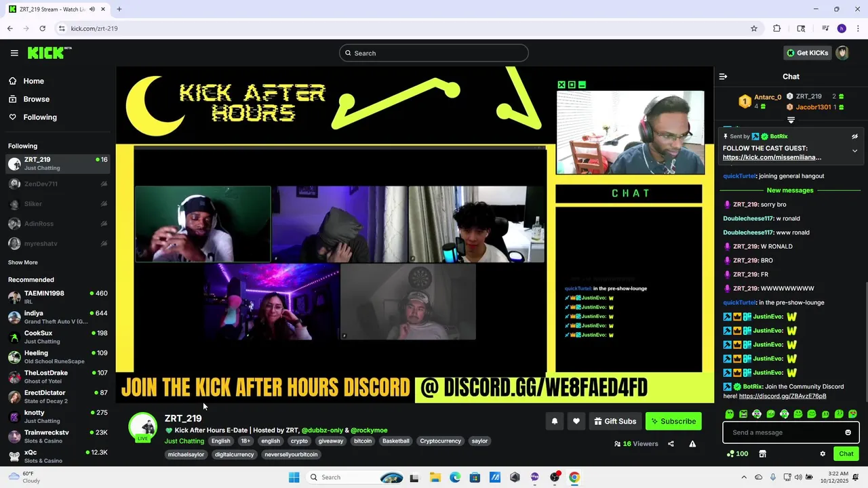868x488 pixels.
Task: Open the hamburger sidebar menu
Action: click(x=14, y=53)
